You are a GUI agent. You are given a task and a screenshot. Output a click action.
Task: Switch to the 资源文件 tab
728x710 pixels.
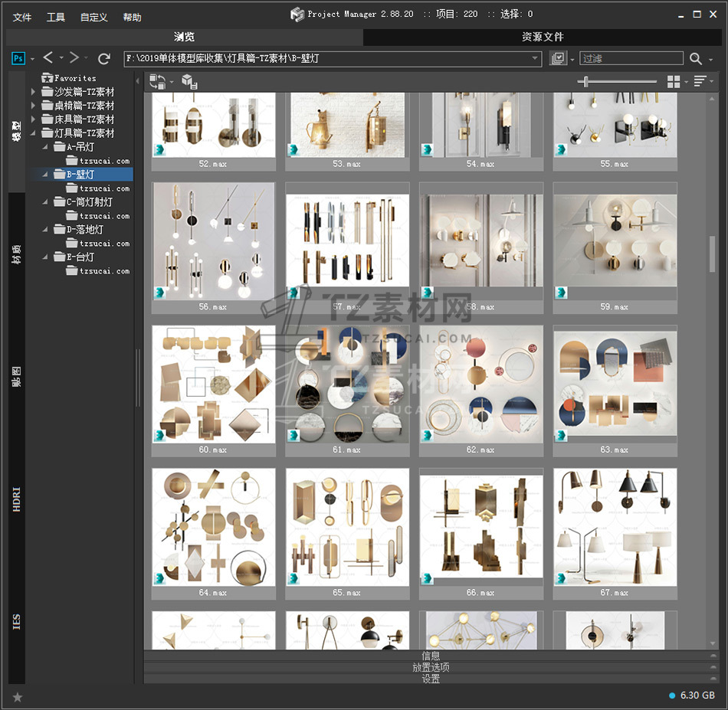coord(543,37)
